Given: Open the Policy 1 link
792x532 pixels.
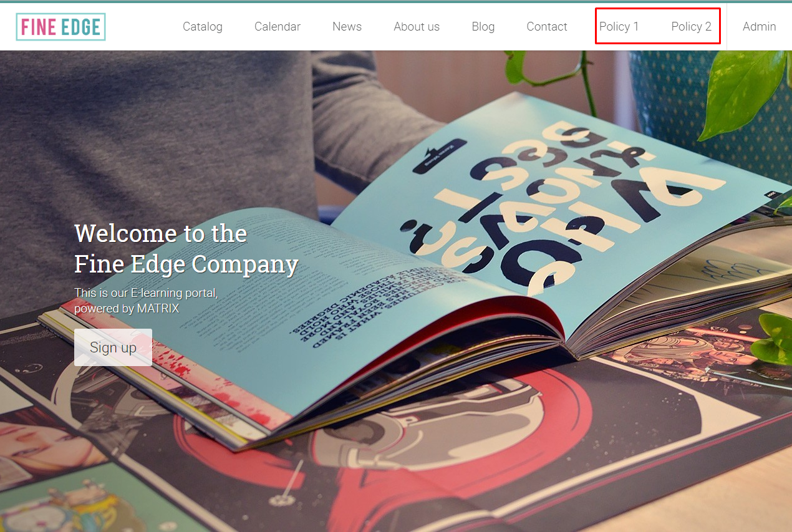Looking at the screenshot, I should [x=619, y=27].
